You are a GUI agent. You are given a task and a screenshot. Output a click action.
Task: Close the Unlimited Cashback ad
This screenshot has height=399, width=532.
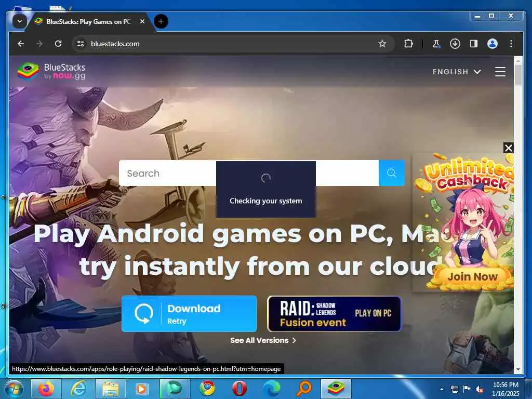[508, 148]
